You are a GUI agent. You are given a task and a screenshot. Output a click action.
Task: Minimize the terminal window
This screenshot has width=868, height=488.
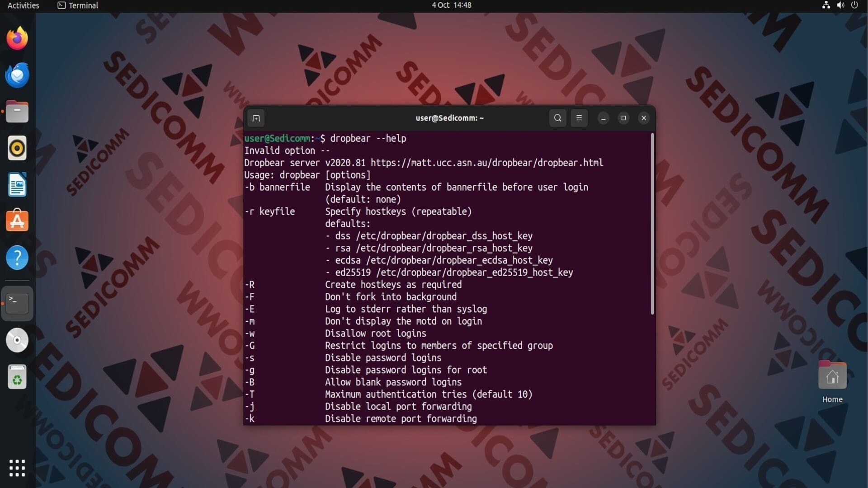pos(603,118)
